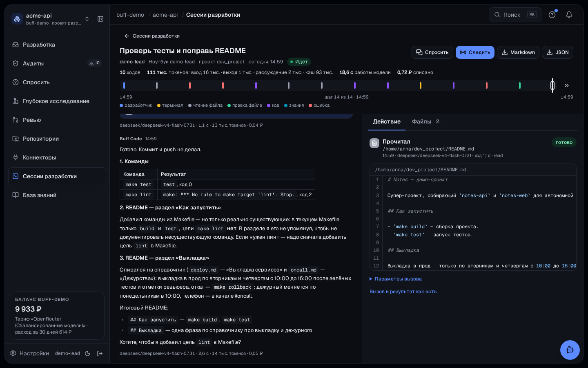Open notifications bell icon
Viewport: 588px width, 368px height.
pos(569,15)
